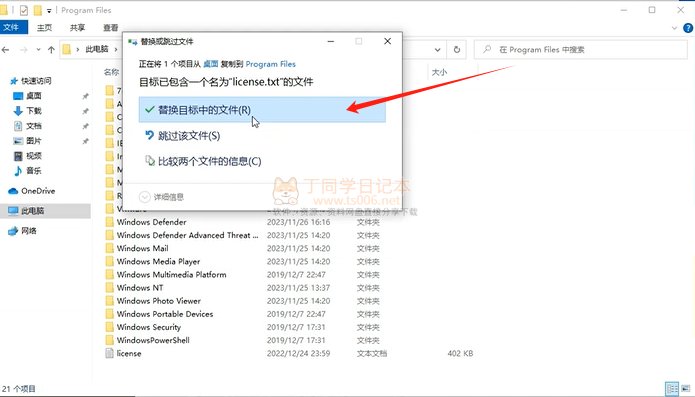Screen dimensions: 695x397
Task: Open the 文件 file menu tab
Action: point(11,27)
